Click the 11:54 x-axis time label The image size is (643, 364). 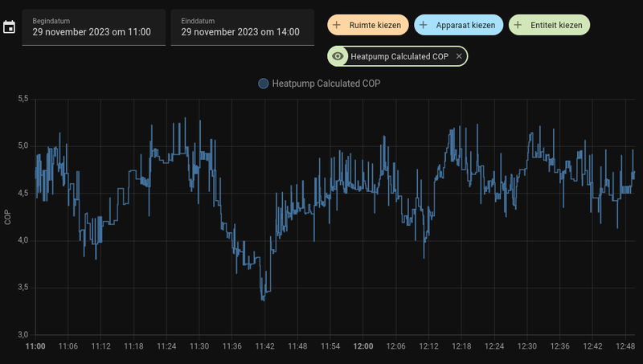click(330, 346)
